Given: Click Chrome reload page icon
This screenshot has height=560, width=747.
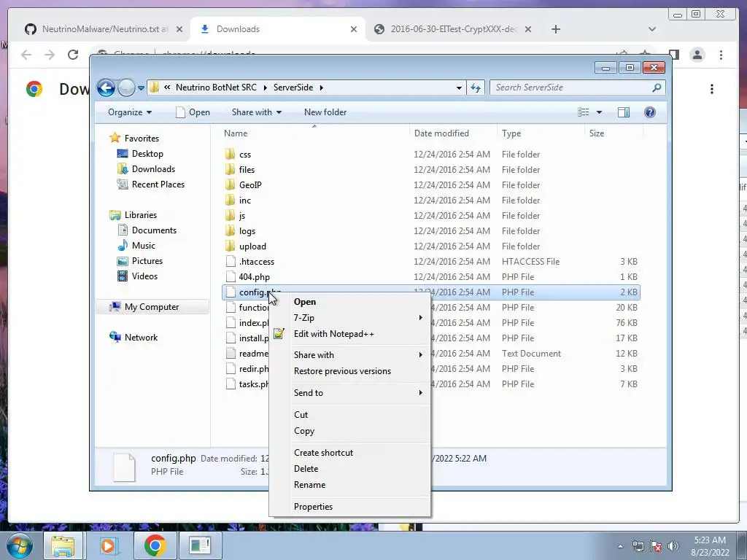Looking at the screenshot, I should (73, 55).
